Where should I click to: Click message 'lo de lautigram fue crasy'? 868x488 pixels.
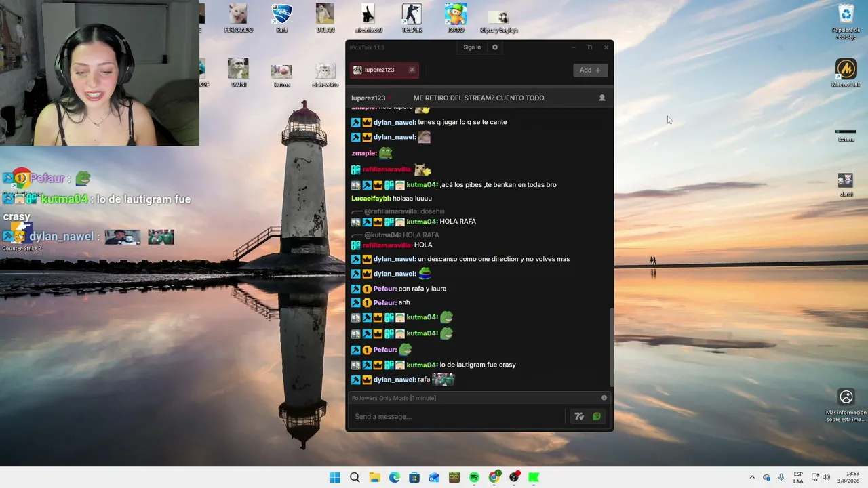point(478,365)
